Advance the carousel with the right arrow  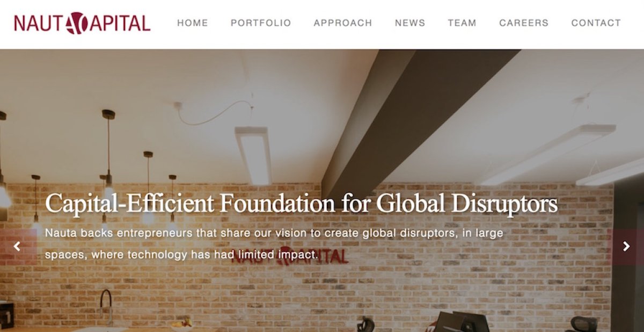click(626, 247)
